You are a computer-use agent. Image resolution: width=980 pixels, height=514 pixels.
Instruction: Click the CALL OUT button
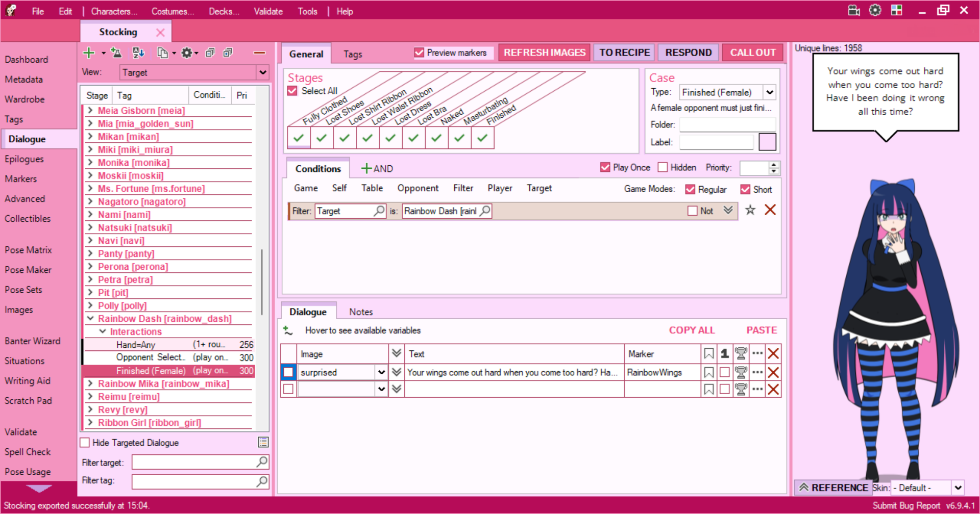(x=753, y=53)
